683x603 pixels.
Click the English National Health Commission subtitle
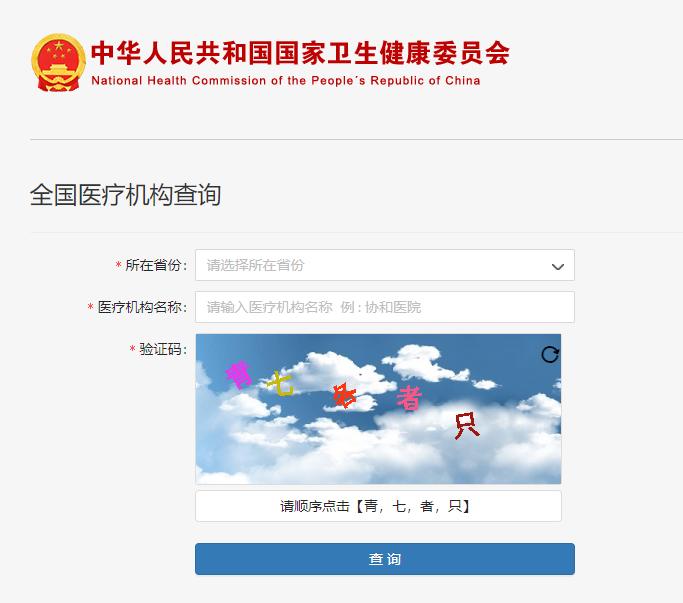point(286,81)
